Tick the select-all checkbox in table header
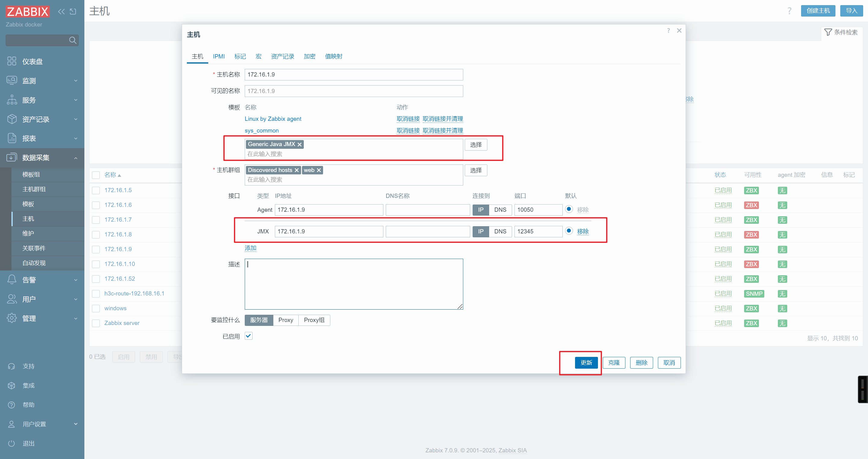 click(x=96, y=175)
